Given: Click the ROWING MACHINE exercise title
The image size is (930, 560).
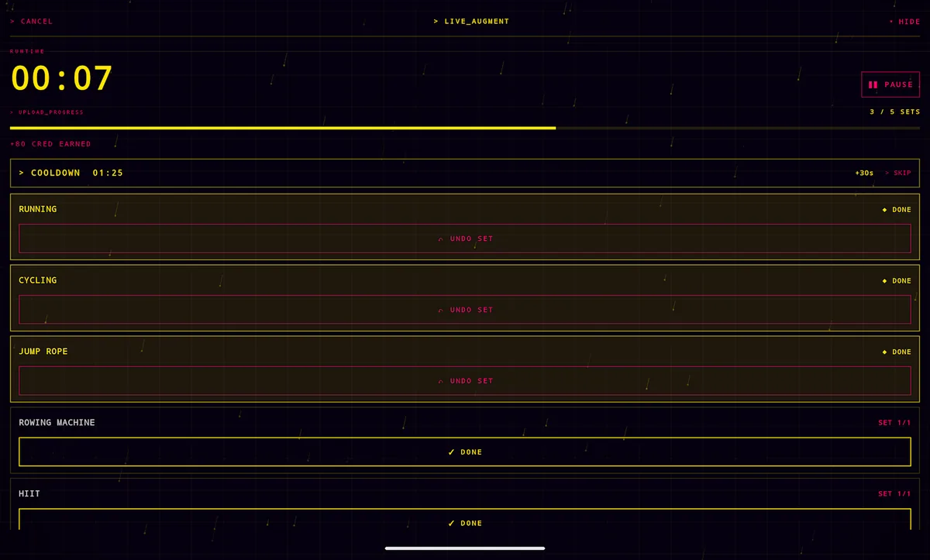Looking at the screenshot, I should [57, 423].
